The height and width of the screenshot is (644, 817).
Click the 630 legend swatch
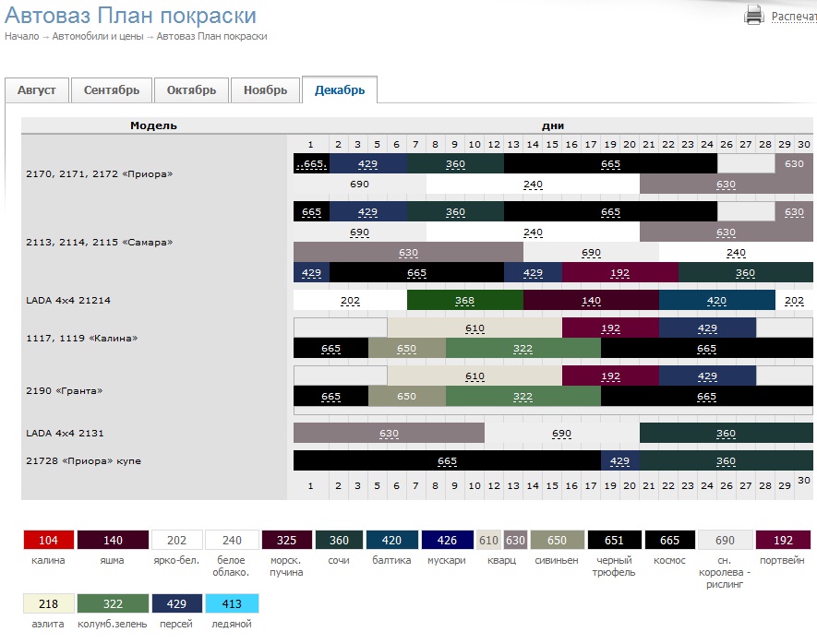coord(515,540)
